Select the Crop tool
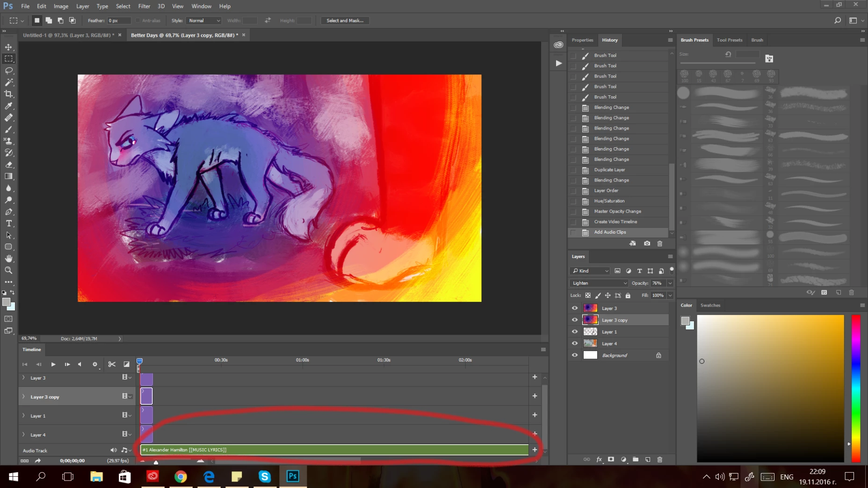The height and width of the screenshot is (488, 868). (x=8, y=94)
